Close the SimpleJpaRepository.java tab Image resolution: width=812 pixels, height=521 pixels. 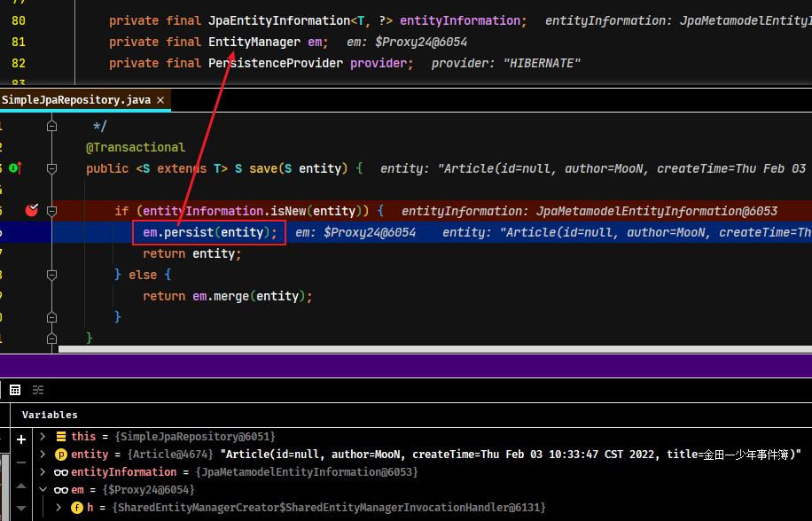pyautogui.click(x=160, y=100)
